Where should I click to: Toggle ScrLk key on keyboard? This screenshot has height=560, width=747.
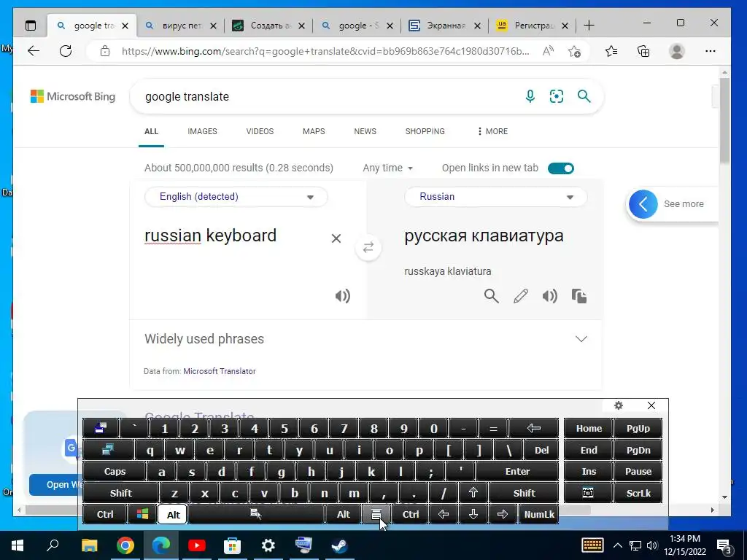(638, 493)
